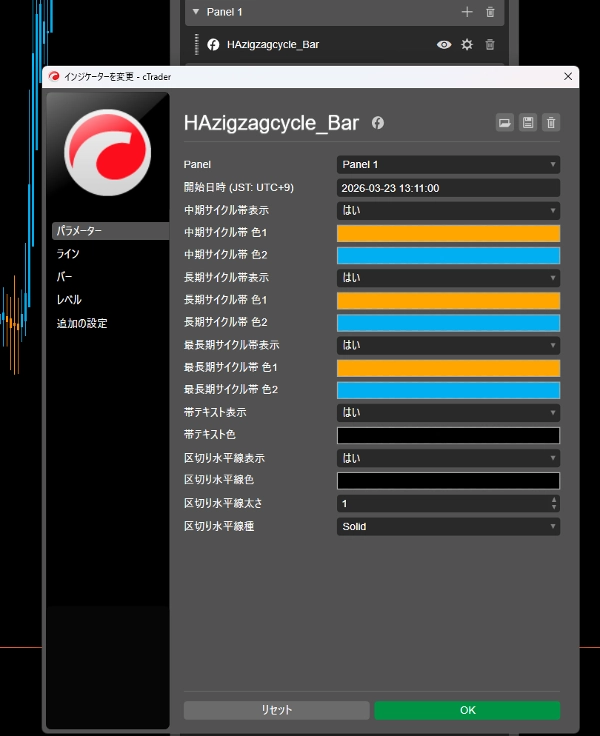600x736 pixels.
Task: Open 区切り水平線種 dropdown showing Solid
Action: 448,527
